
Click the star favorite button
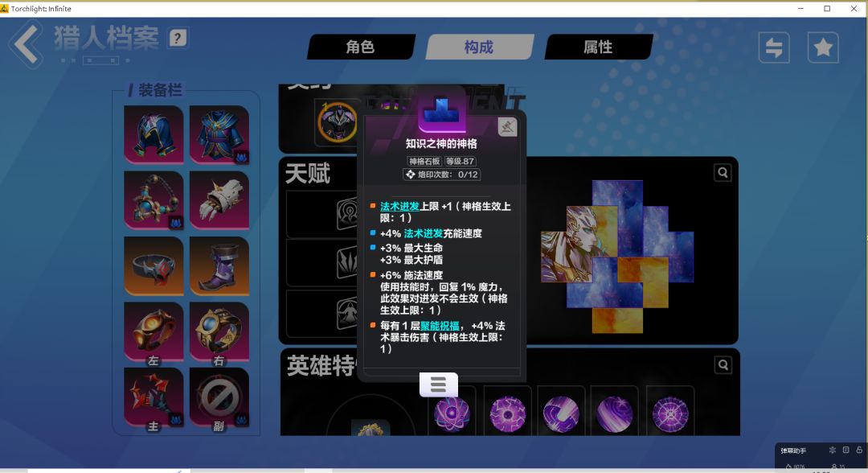pyautogui.click(x=823, y=47)
